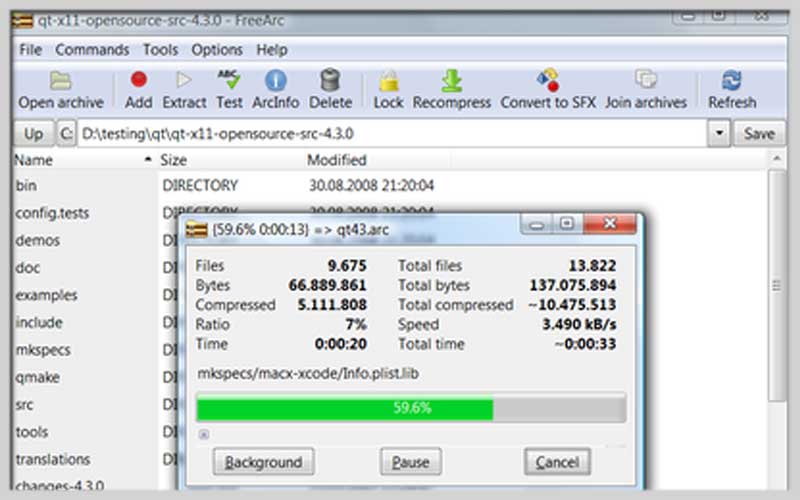This screenshot has width=800, height=500.
Task: Click the Speed value 3.490 kB/s
Action: click(x=579, y=324)
